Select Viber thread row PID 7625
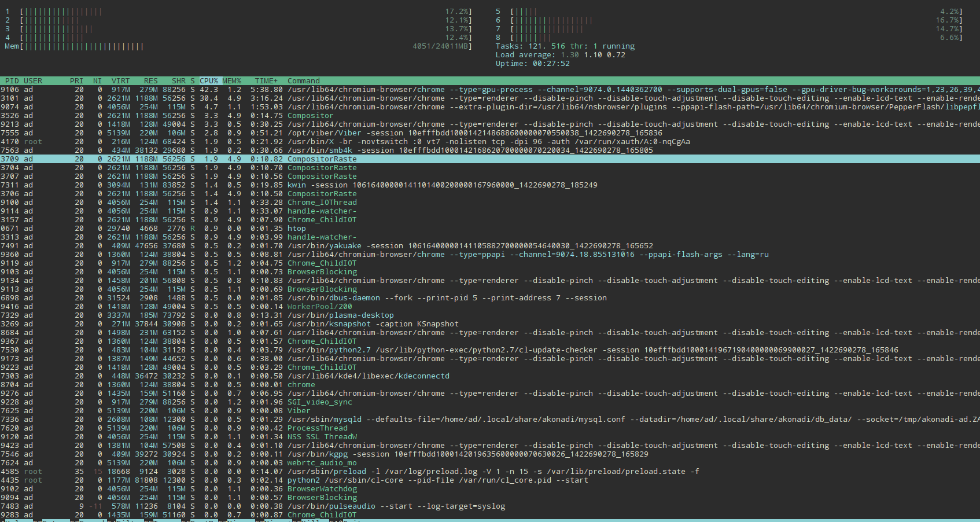The image size is (980, 522). 490,411
